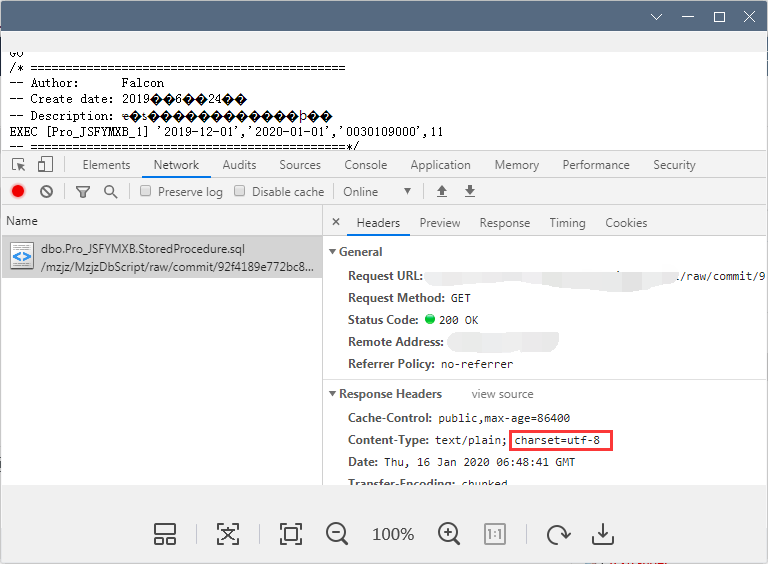Click the SQL file type icon

(22, 256)
